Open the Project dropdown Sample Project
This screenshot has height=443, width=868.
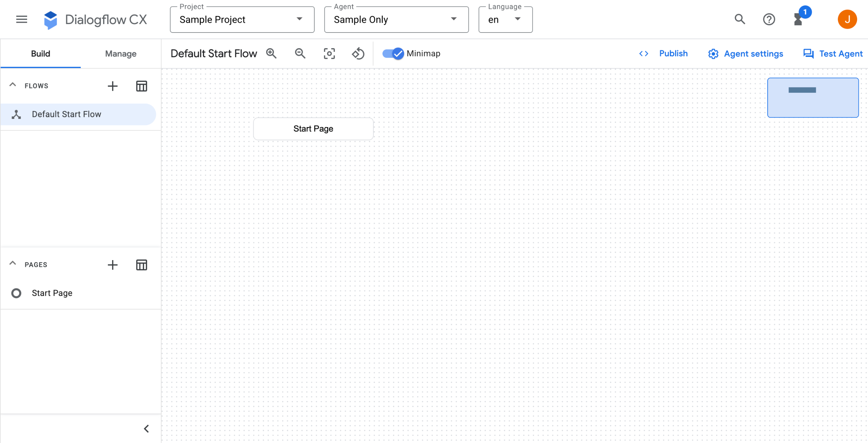point(242,20)
